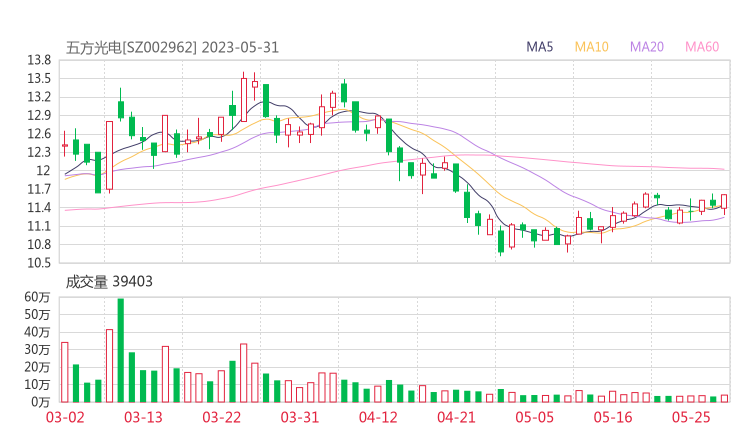Click the 05-05 date axis label
Viewport: 740px width, 440px height.
pyautogui.click(x=535, y=417)
